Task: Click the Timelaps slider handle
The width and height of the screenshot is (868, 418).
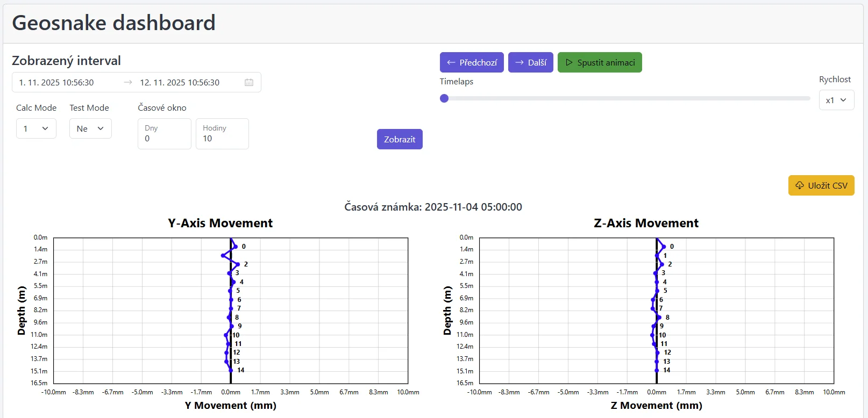Action: point(444,98)
